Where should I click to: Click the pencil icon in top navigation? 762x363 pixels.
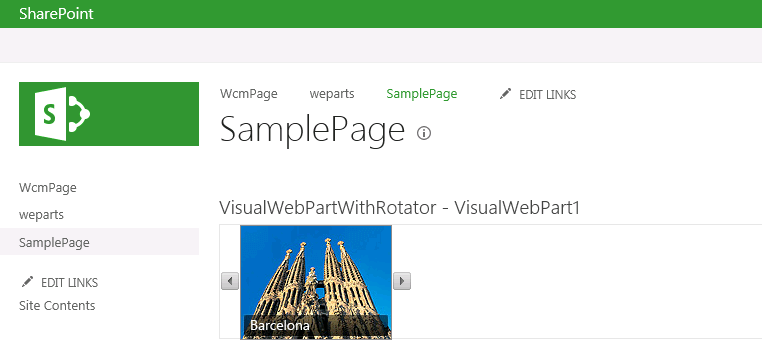505,94
